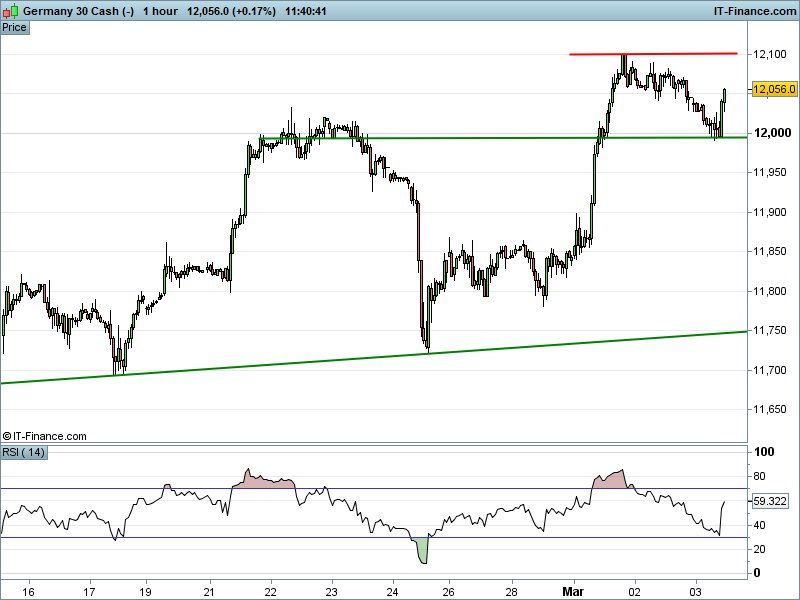Select the 1 hour timeframe label
This screenshot has height=600, width=800.
(160, 11)
